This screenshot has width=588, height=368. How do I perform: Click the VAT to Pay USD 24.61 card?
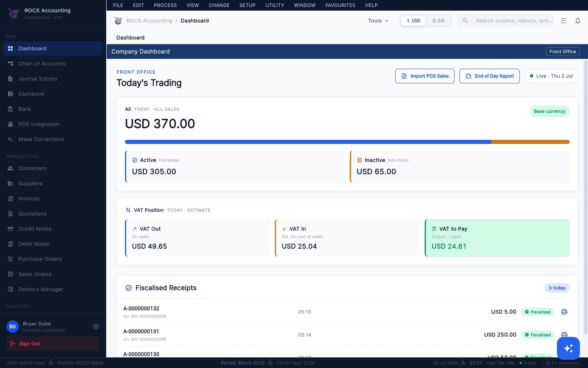click(x=497, y=238)
